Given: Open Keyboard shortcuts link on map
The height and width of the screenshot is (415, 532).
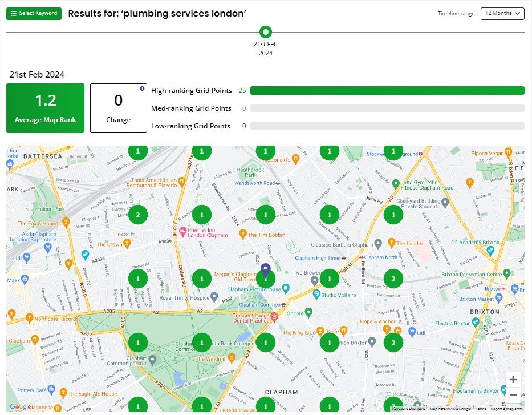Looking at the screenshot, I should tap(408, 409).
